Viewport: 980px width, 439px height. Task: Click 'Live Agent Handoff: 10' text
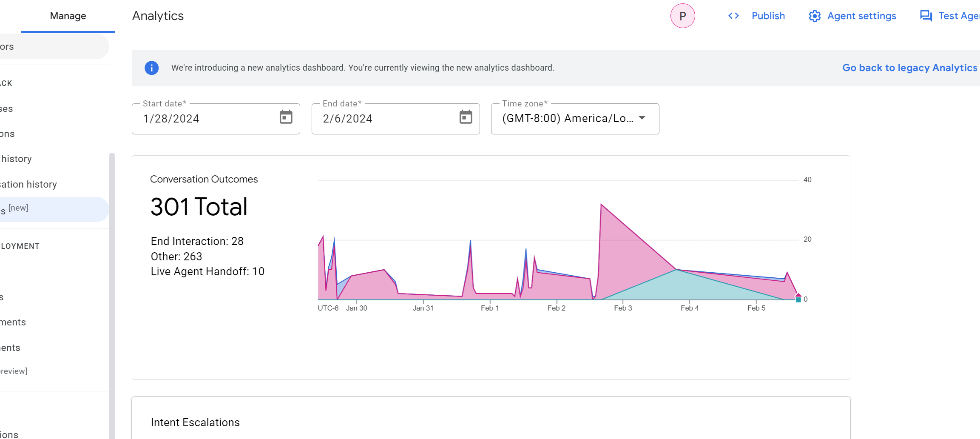(x=207, y=271)
